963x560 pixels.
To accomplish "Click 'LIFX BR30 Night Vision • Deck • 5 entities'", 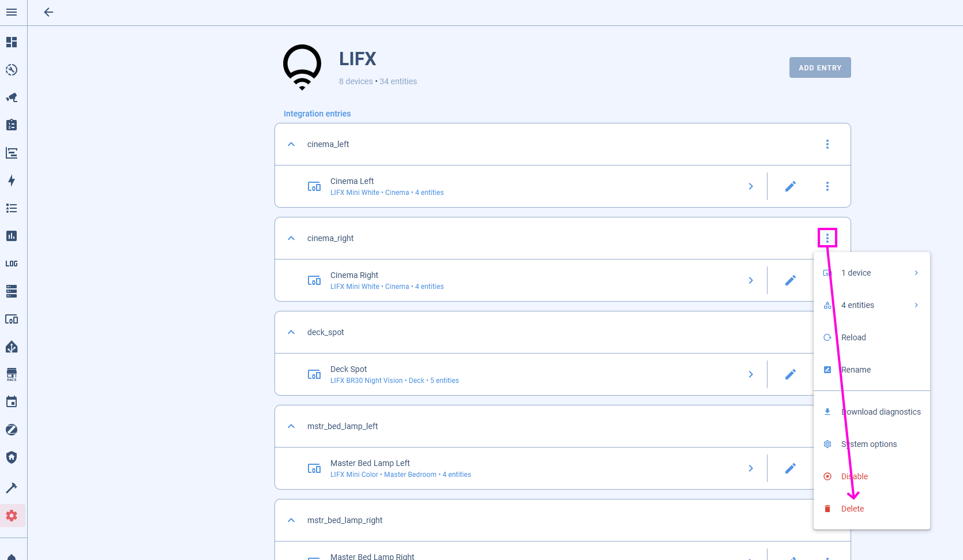I will click(x=394, y=381).
